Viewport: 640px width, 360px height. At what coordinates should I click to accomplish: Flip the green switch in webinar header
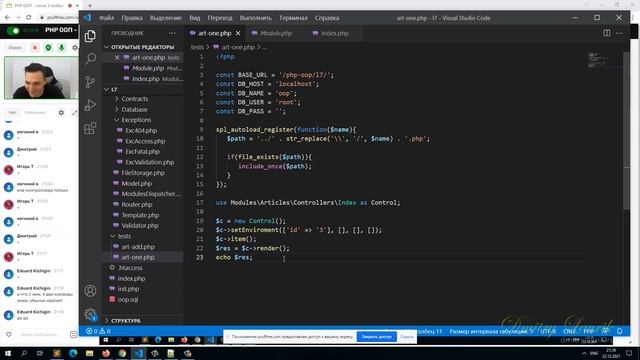(13, 31)
